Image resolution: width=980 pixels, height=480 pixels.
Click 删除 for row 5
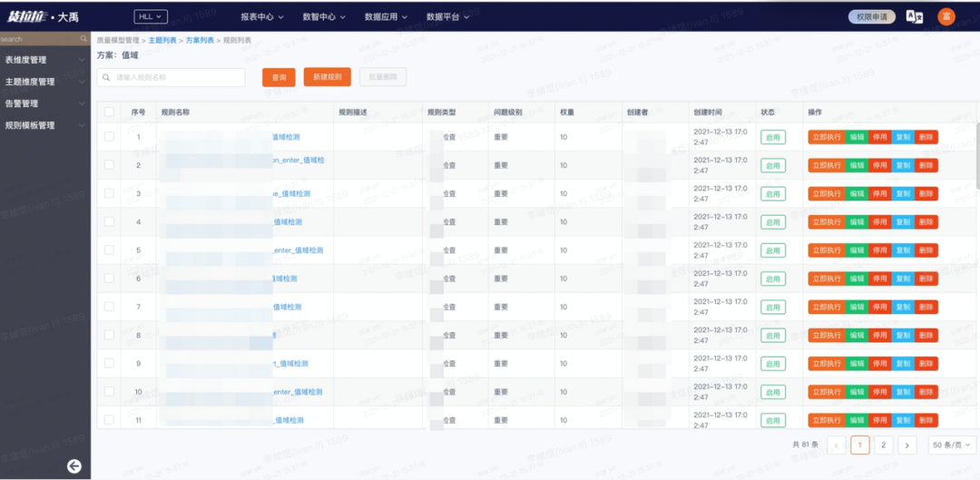coord(926,250)
